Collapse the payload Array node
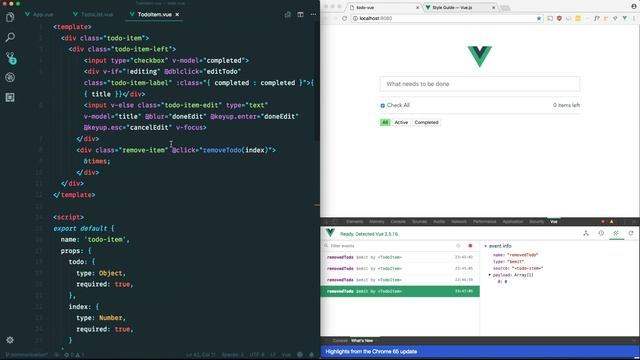 (x=490, y=275)
